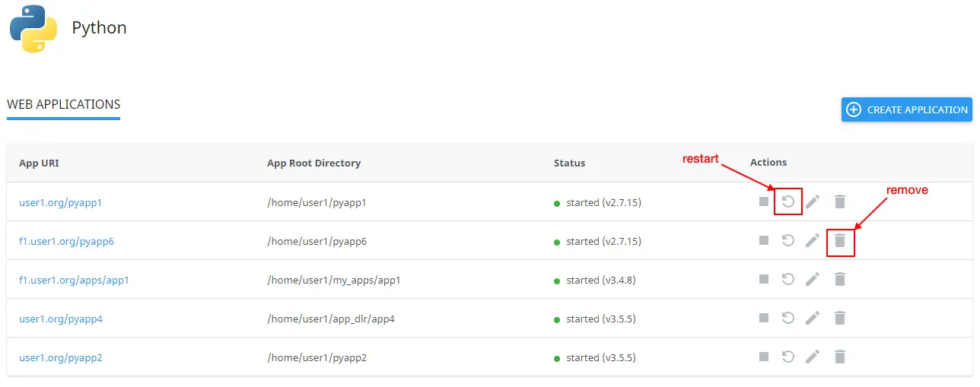Delete the user1.org/pyapp4 application
980x387 pixels.
coord(840,319)
